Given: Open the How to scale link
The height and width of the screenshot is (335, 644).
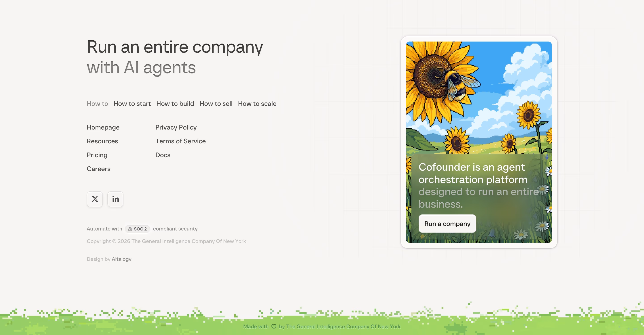Looking at the screenshot, I should tap(257, 104).
